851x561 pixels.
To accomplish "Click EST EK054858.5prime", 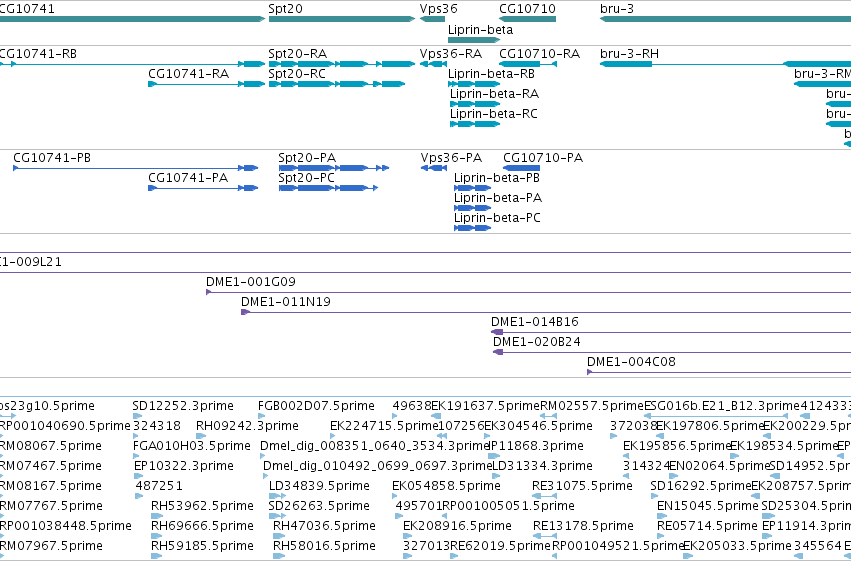I will click(446, 486).
